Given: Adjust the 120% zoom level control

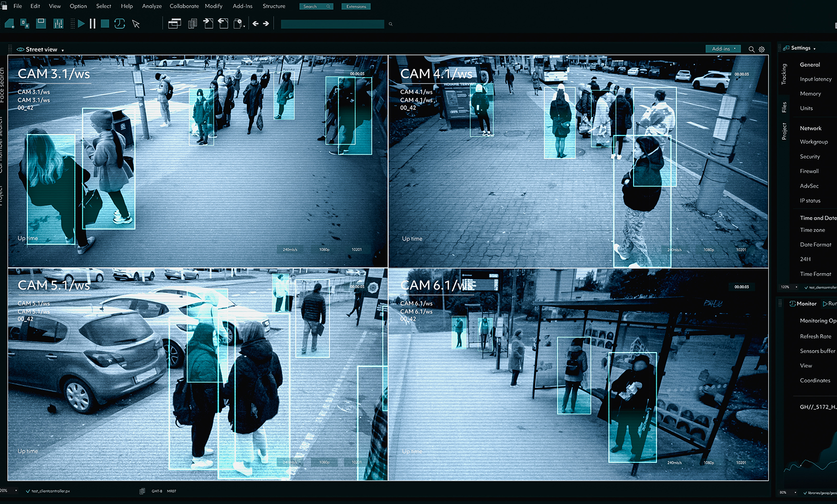Looking at the screenshot, I should [787, 287].
